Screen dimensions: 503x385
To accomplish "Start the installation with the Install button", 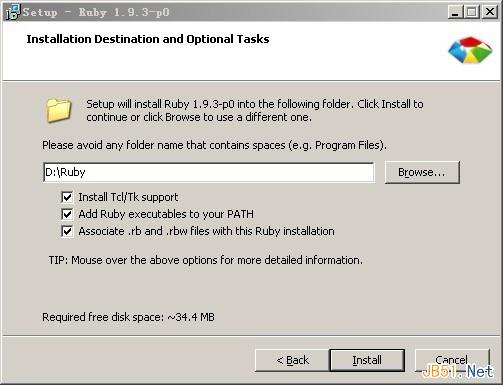I will pyautogui.click(x=367, y=360).
